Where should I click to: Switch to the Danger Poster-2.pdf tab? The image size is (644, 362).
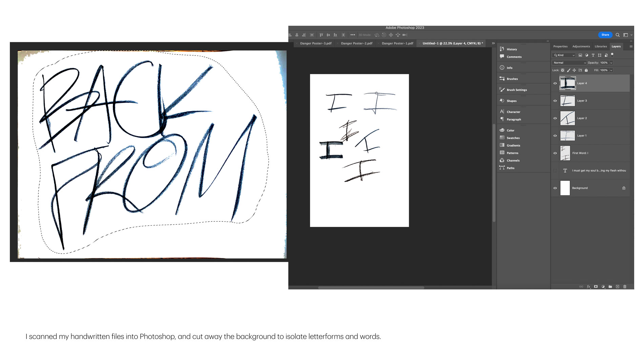click(x=356, y=43)
